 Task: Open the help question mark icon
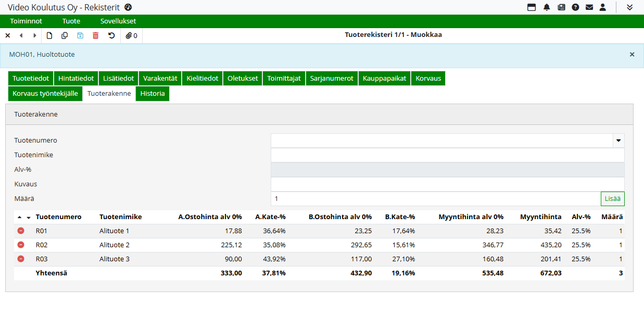pos(575,7)
